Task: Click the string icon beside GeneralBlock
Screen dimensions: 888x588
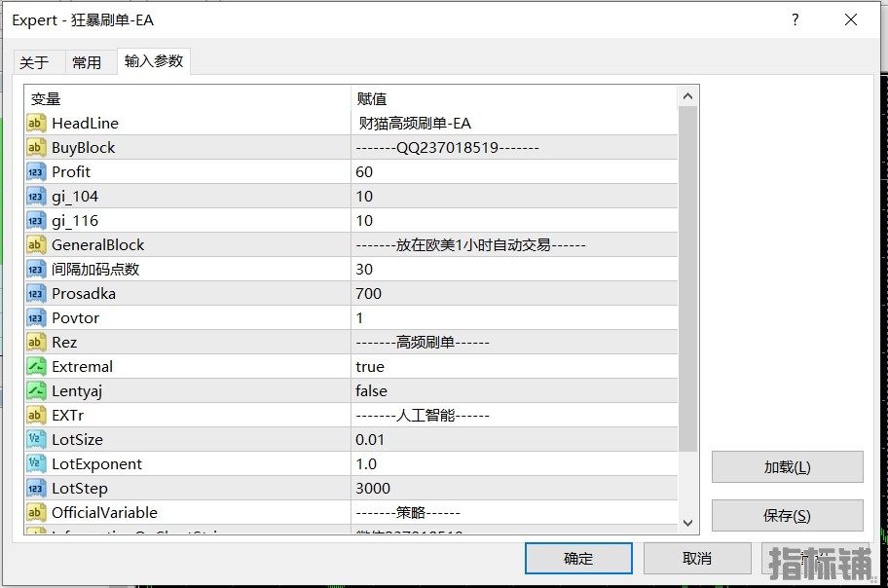Action: coord(36,244)
